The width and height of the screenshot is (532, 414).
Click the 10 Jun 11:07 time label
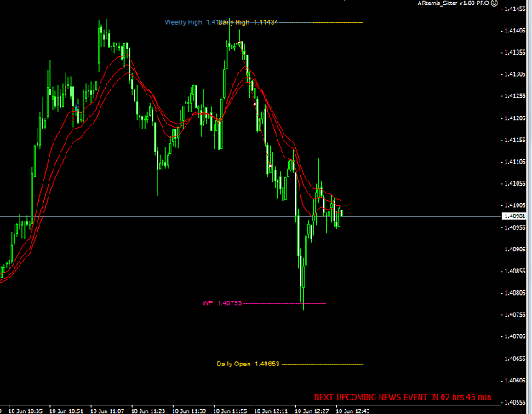(107, 411)
